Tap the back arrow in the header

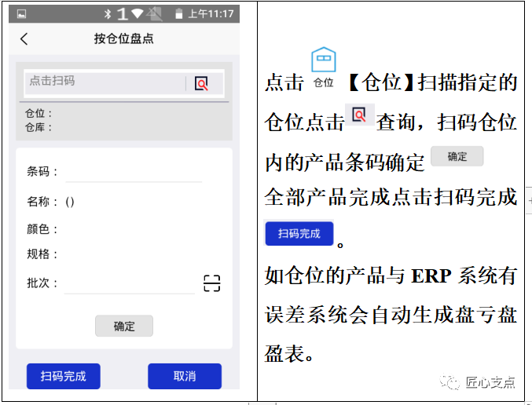pyautogui.click(x=24, y=39)
